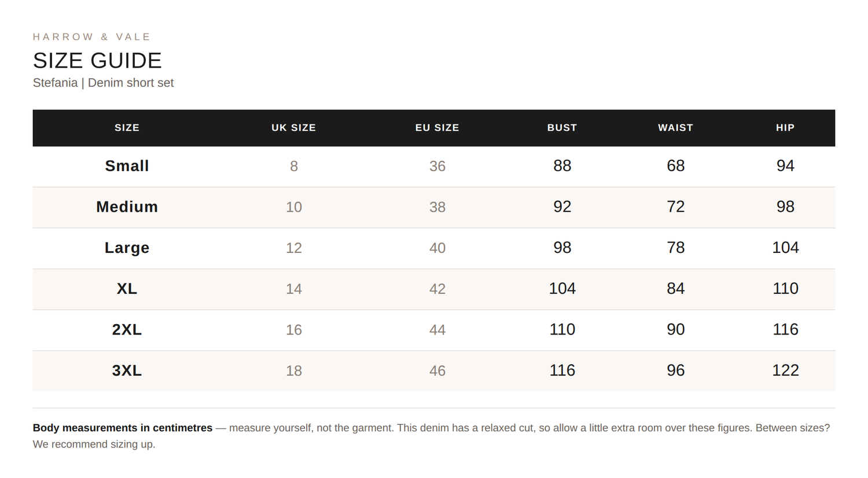This screenshot has width=868, height=478.
Task: Click the bust value 92 for Medium
Action: (562, 207)
